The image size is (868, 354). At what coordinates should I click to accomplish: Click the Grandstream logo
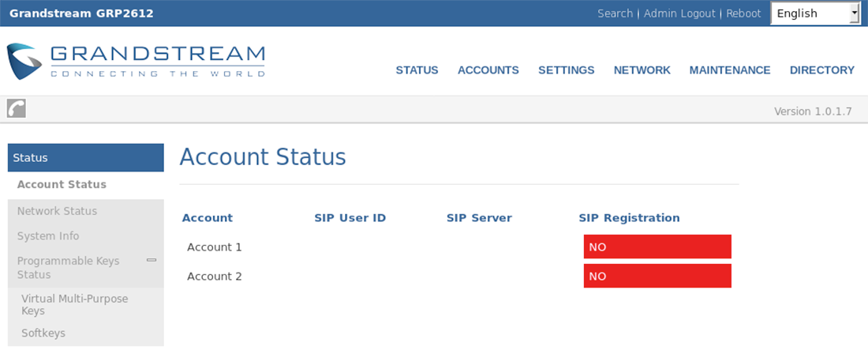click(x=136, y=61)
